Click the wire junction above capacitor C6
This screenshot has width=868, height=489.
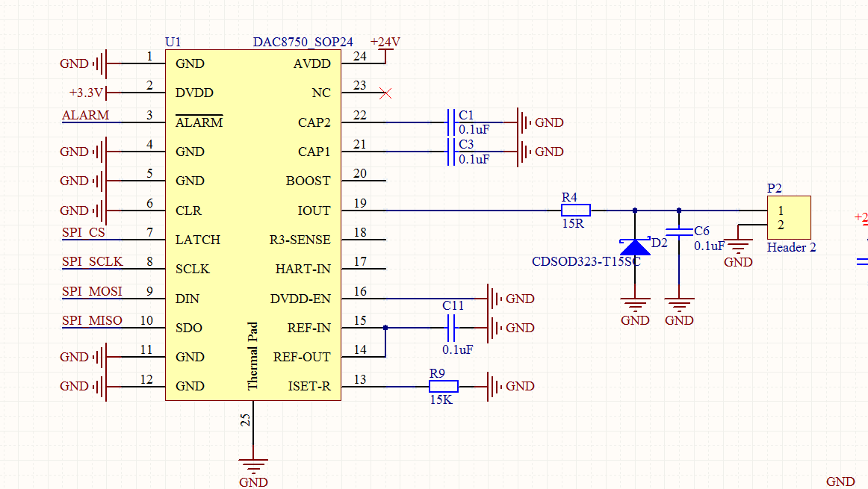tap(679, 211)
